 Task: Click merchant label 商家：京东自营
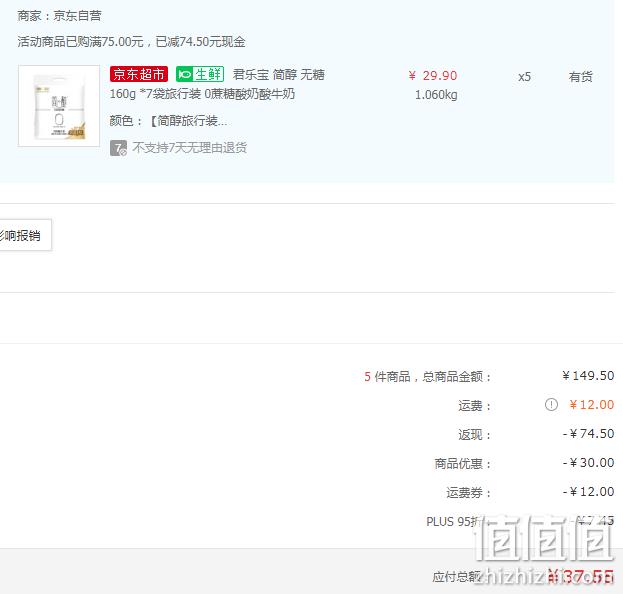(x=59, y=16)
